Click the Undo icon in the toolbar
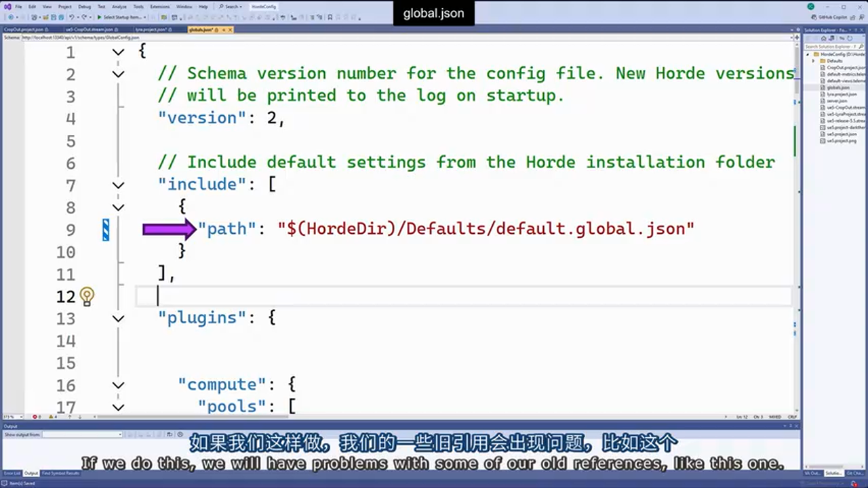 (71, 16)
